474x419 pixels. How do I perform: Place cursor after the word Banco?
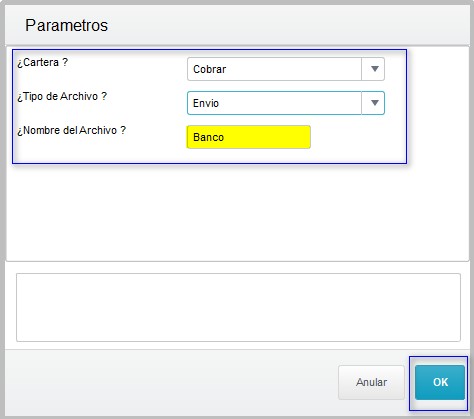[x=225, y=137]
